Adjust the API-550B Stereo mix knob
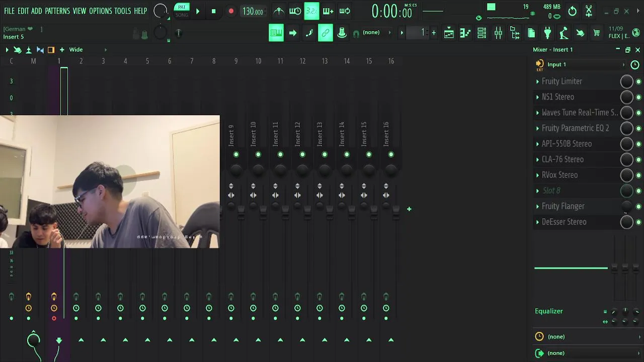The image size is (644, 362). coord(626,144)
